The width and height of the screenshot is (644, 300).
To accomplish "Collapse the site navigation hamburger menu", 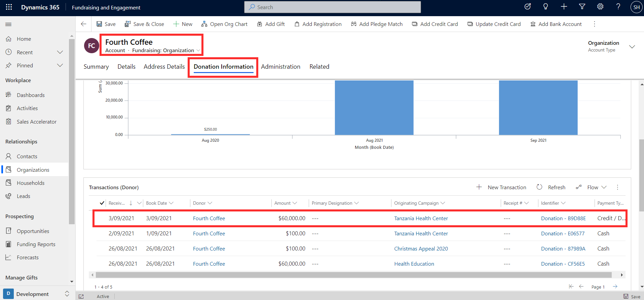I will pos(9,24).
